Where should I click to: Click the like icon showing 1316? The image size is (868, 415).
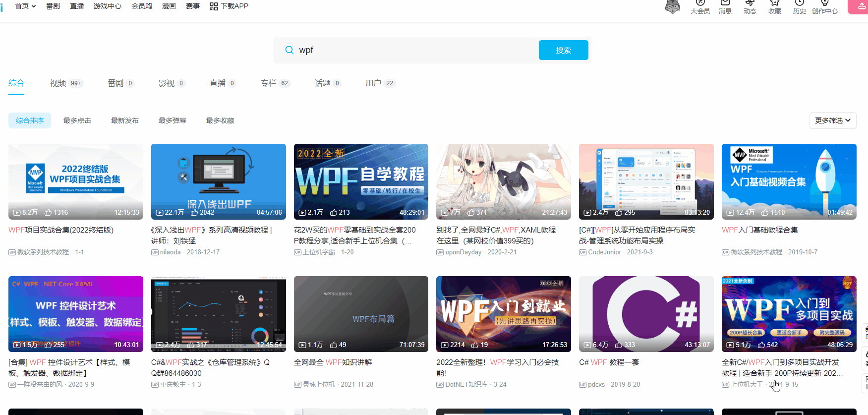pyautogui.click(x=48, y=212)
